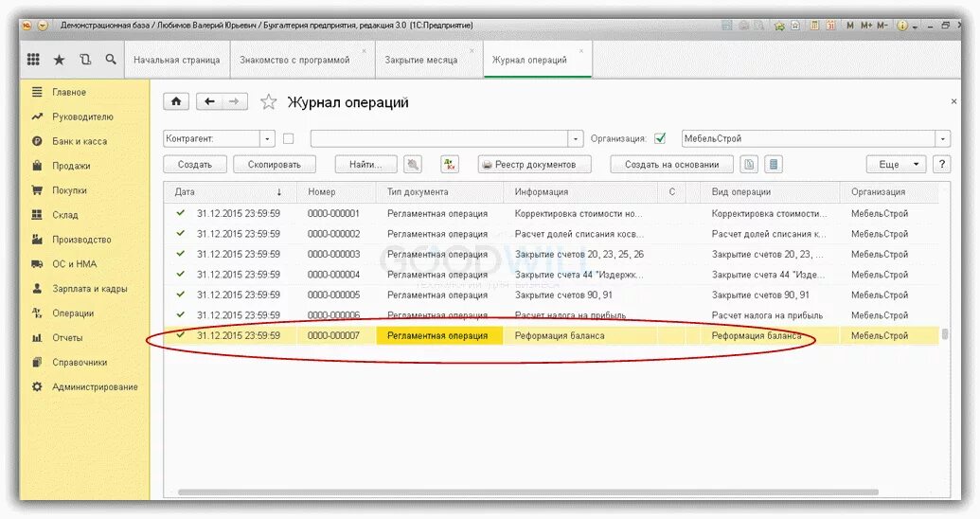Image resolution: width=980 pixels, height=519 pixels.
Task: Switch to Начальная страница tab
Action: 177,60
